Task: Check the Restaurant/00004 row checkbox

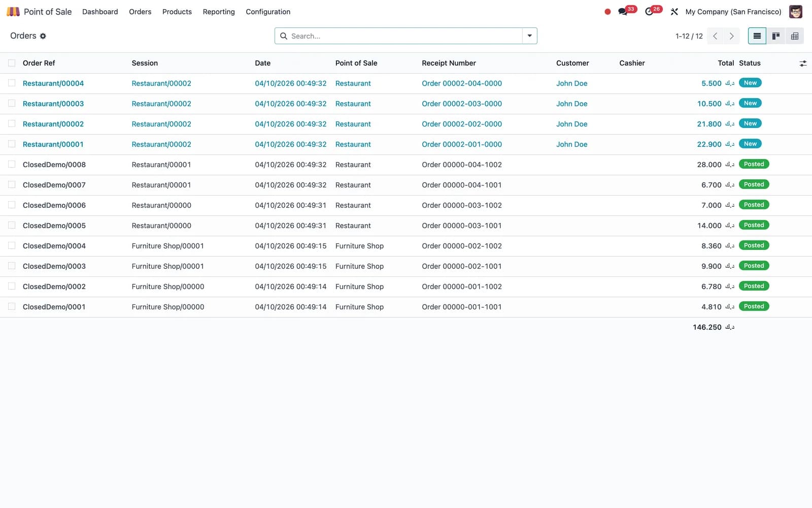Action: (x=12, y=83)
